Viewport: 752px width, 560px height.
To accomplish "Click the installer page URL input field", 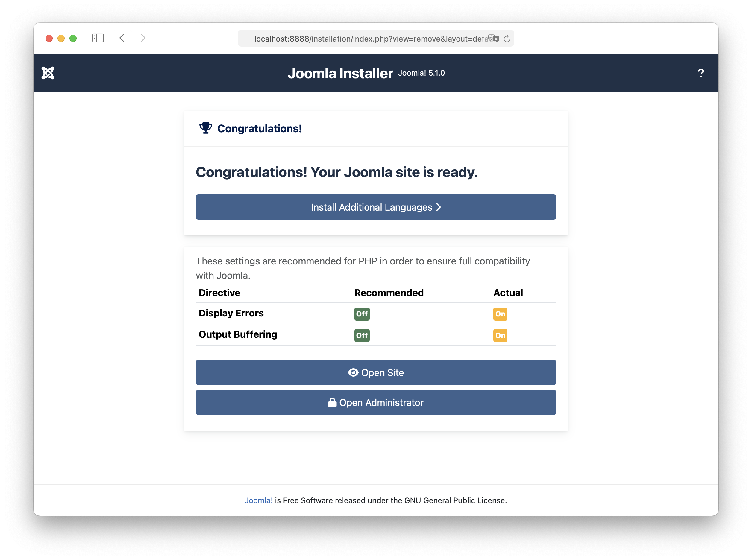I will (376, 39).
